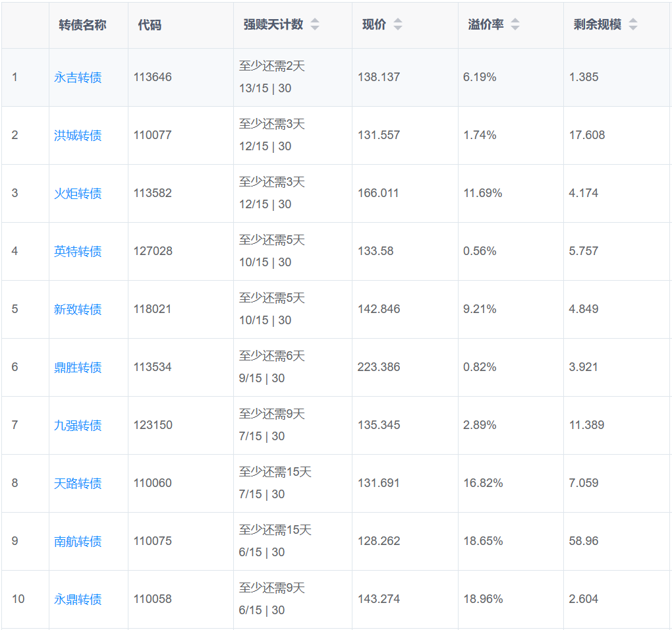Toggle sorting on 溢价率 column sort icon

(515, 25)
